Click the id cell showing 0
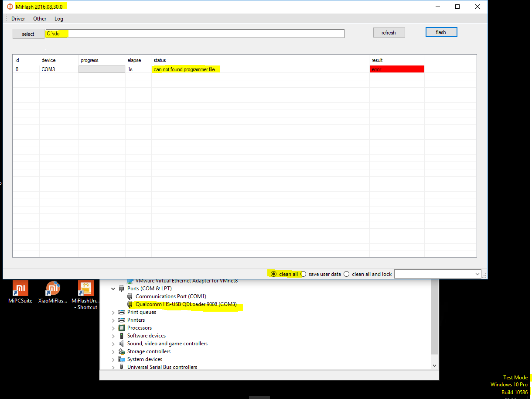Screen dimensions: 532x399 pos(17,69)
